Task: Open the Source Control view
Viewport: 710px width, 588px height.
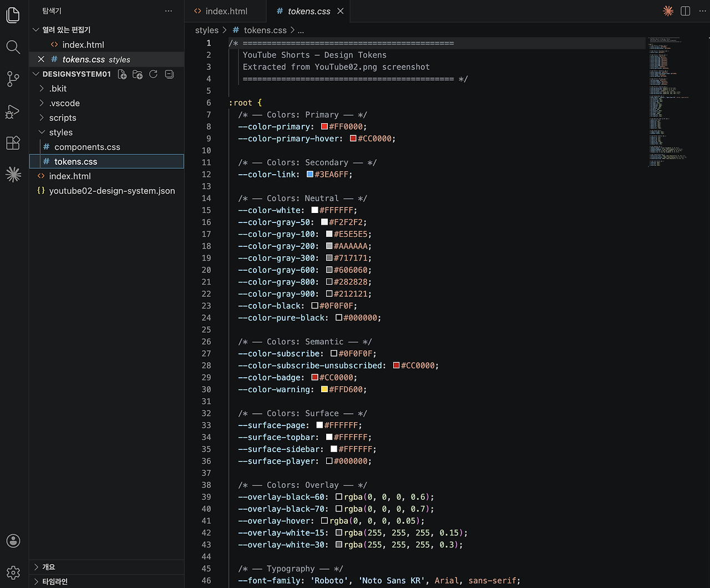Action: [x=13, y=79]
